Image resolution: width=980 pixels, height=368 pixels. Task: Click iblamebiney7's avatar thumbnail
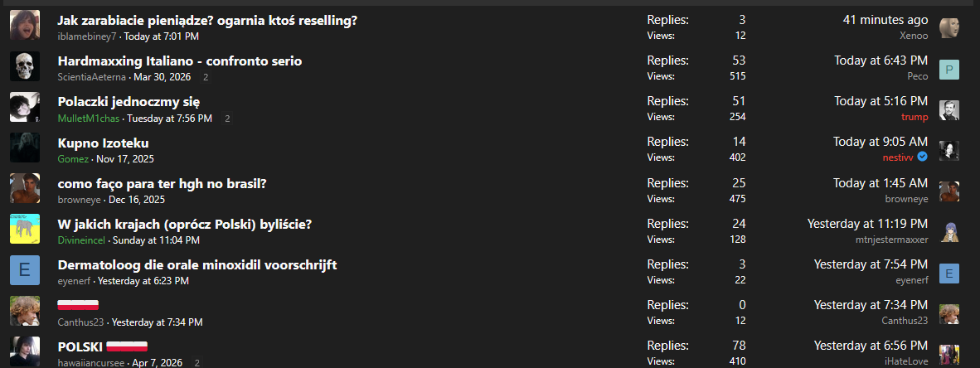coord(25,25)
